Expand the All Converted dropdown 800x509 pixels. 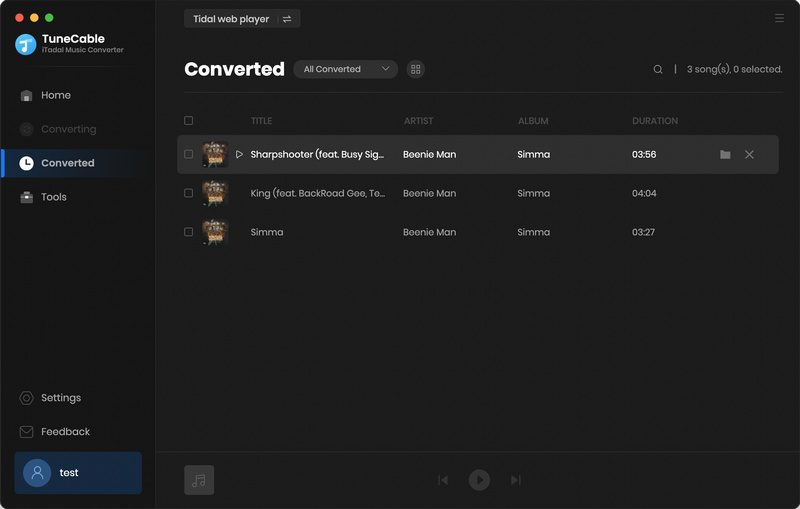(x=345, y=69)
